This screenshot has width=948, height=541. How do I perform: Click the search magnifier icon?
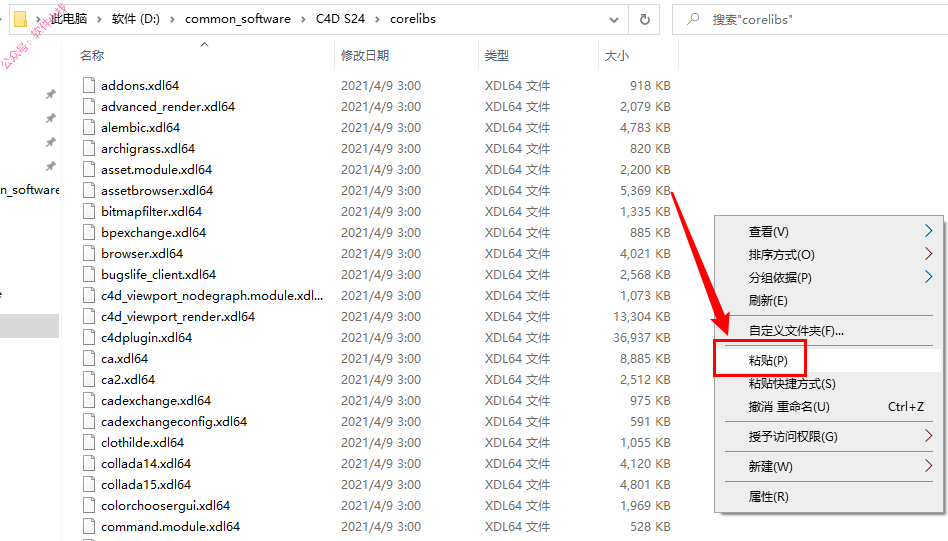[x=693, y=19]
